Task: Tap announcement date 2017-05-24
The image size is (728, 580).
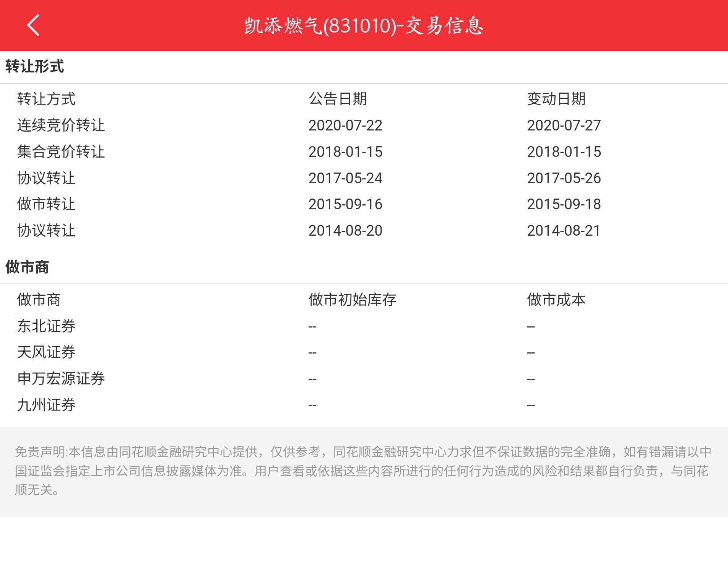Action: pyautogui.click(x=346, y=178)
